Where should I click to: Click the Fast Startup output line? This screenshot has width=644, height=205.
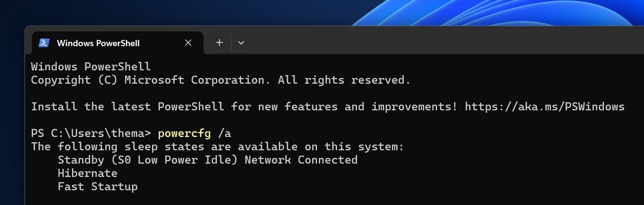point(97,186)
